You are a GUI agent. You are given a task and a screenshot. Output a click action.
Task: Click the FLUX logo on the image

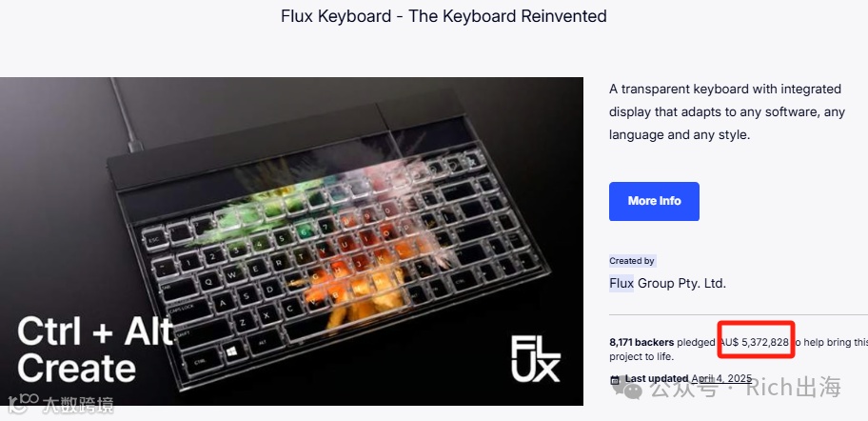point(535,358)
